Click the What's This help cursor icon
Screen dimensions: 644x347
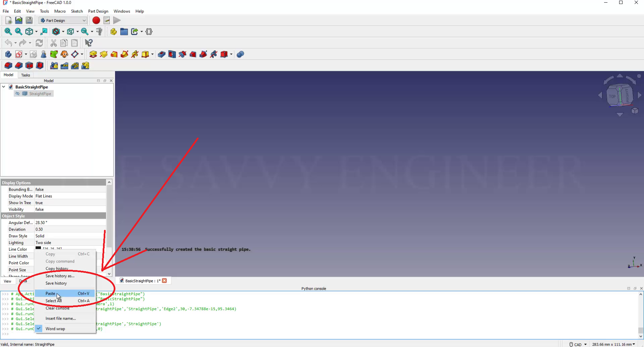point(89,43)
